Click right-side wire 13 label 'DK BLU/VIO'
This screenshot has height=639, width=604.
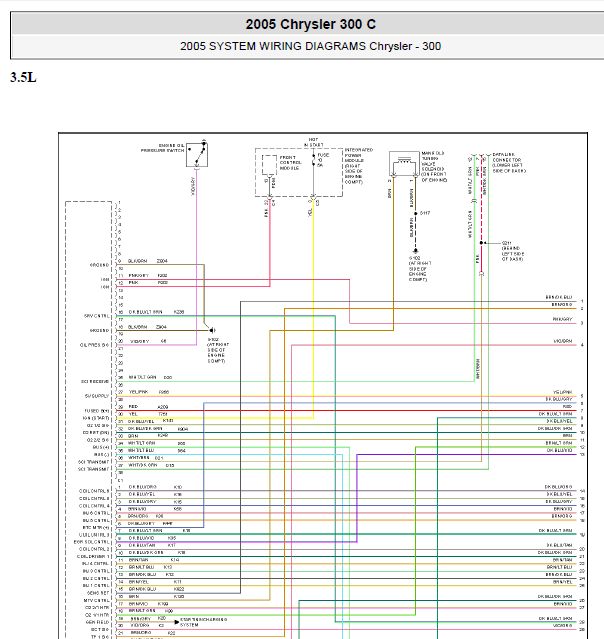click(x=560, y=450)
